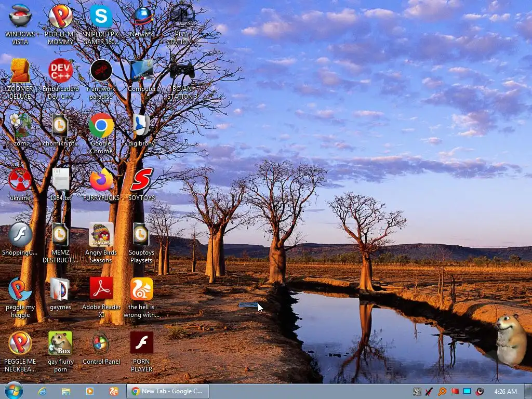Select the 1984.txt text file

click(60, 184)
